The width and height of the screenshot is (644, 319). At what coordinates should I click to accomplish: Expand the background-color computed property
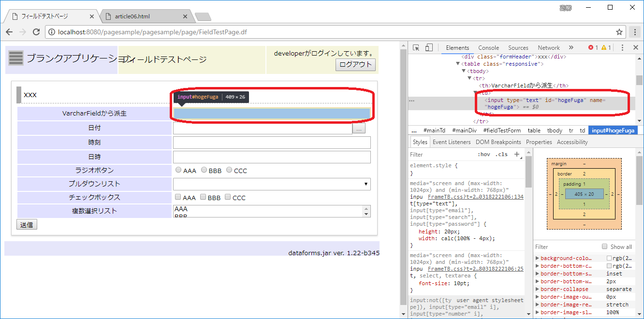point(538,258)
